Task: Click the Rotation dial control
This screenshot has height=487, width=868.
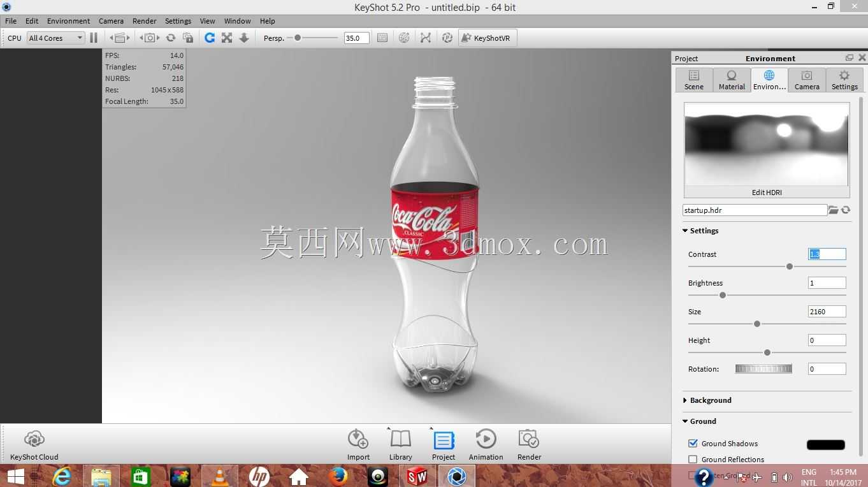Action: [x=763, y=368]
